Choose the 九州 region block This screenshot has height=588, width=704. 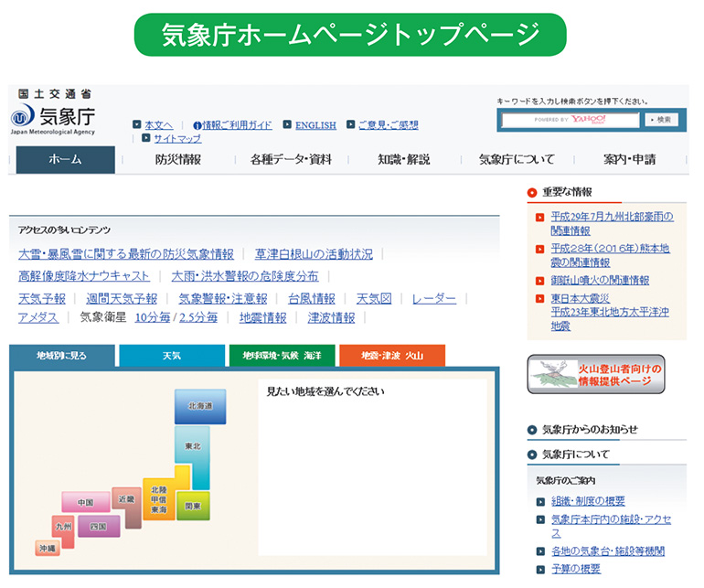click(63, 527)
